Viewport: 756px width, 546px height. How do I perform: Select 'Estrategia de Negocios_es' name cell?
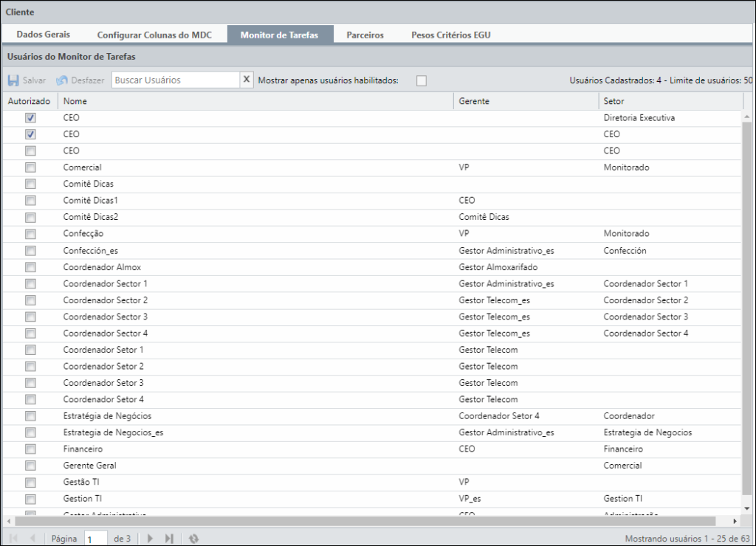point(113,432)
